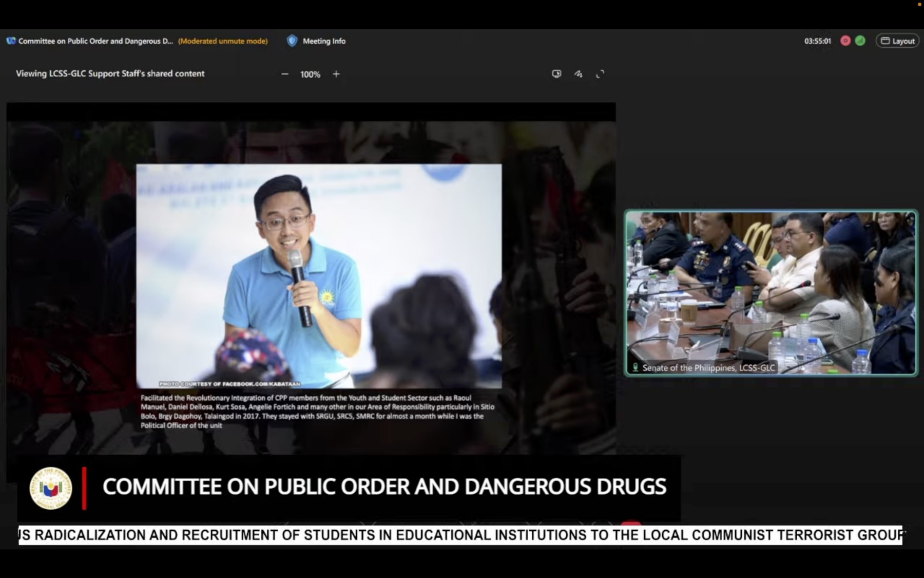Expand shared content to full screen
The height and width of the screenshot is (578, 924).
(600, 74)
